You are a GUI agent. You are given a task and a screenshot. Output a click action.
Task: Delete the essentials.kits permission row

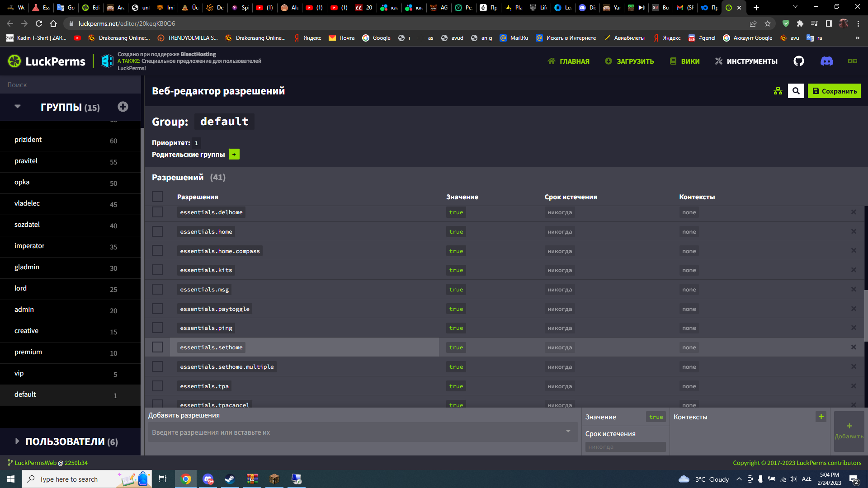(x=854, y=270)
